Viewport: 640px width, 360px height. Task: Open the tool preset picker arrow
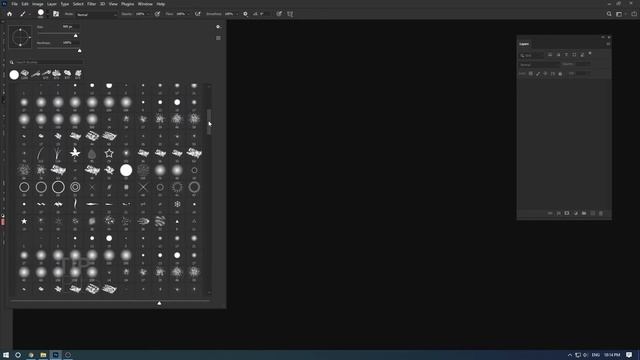click(x=30, y=14)
